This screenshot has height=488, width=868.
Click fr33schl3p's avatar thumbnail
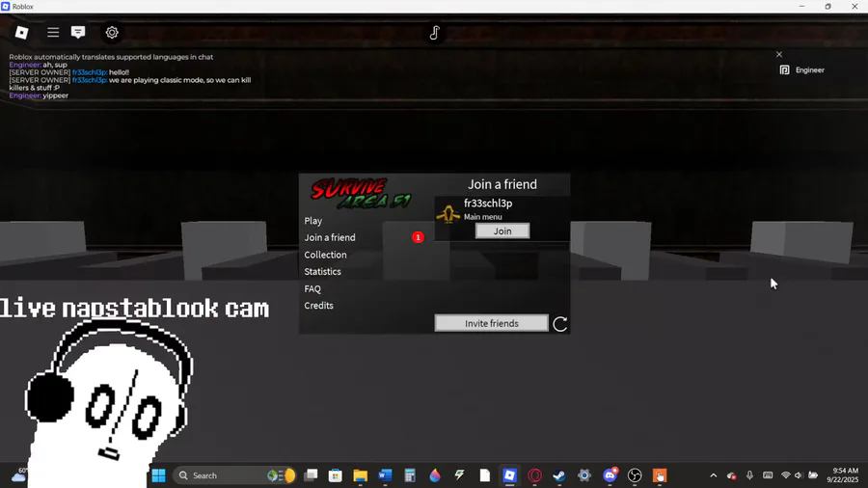coord(448,213)
